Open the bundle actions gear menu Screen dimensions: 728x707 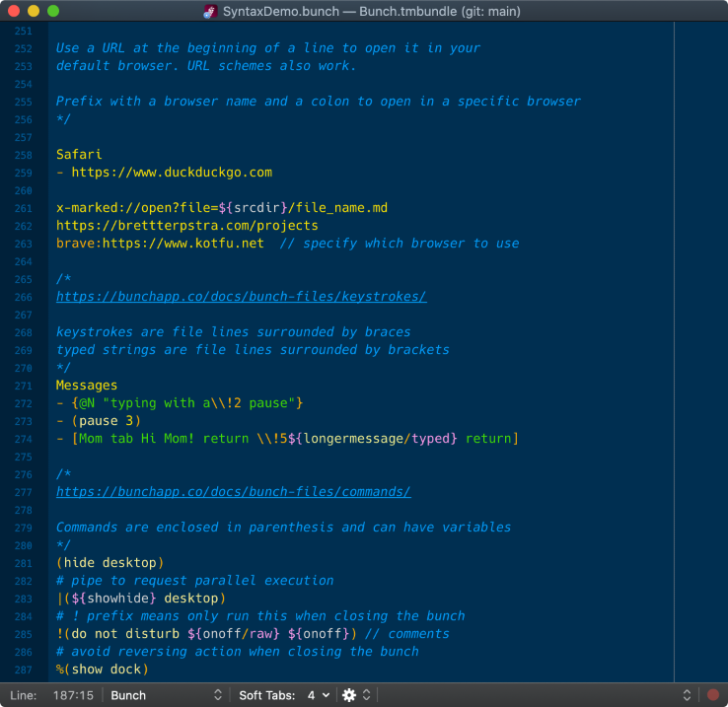pos(349,695)
